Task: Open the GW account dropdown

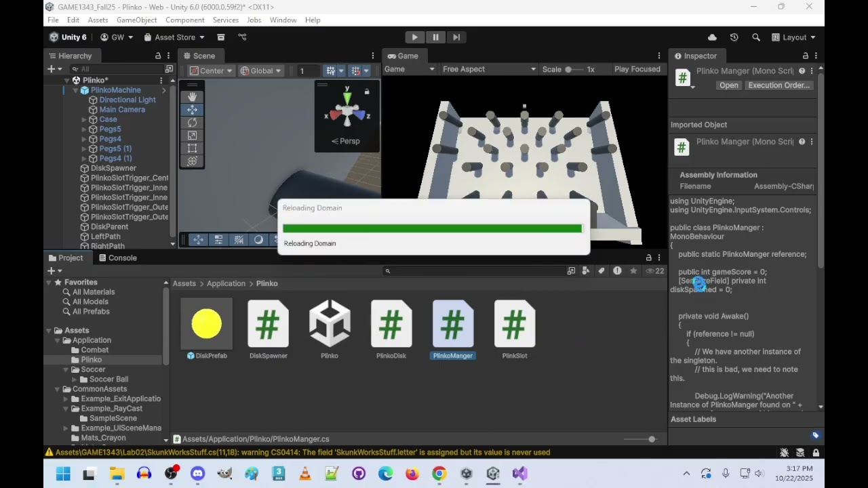Action: tap(117, 37)
